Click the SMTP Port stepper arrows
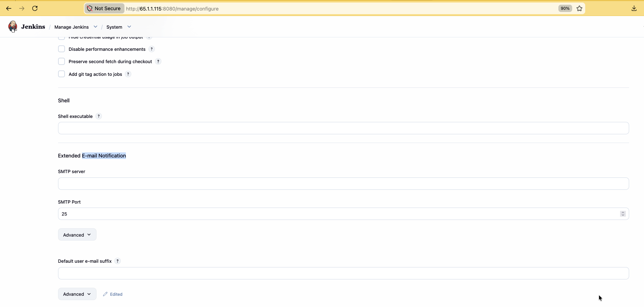The image size is (644, 307). (x=623, y=214)
